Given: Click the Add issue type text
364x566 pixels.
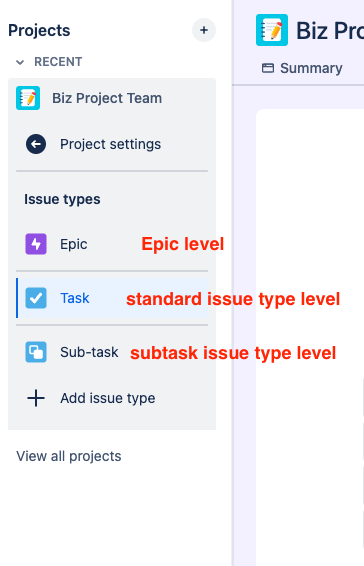Looking at the screenshot, I should click(108, 398).
